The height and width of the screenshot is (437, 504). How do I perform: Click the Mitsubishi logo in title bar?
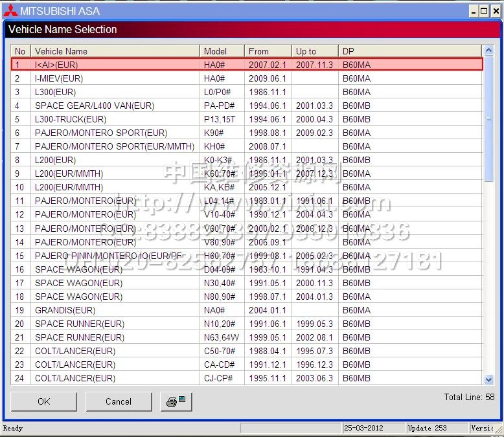(x=10, y=11)
